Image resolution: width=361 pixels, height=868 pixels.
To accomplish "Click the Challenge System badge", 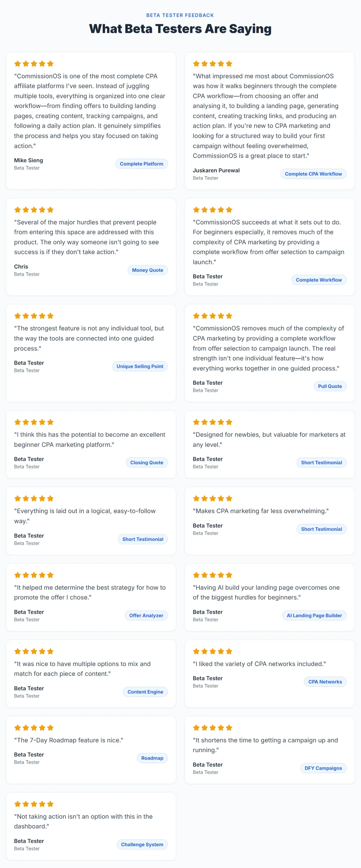I will (x=142, y=844).
